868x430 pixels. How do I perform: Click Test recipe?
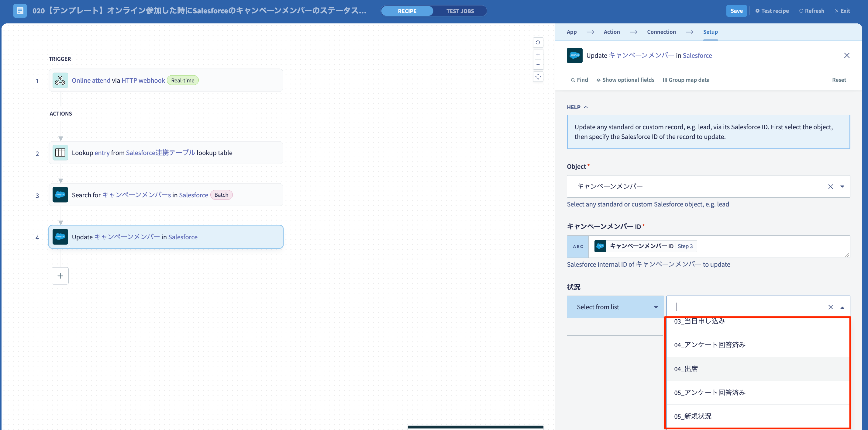(772, 11)
